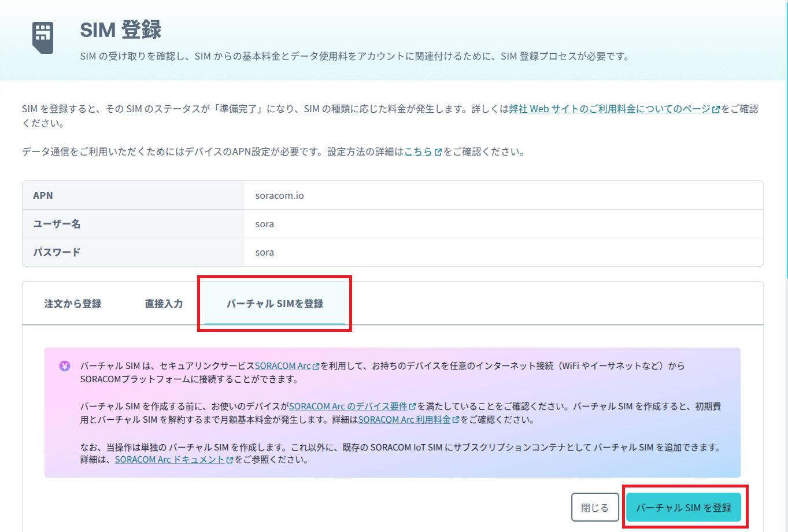788x532 pixels.
Task: Click the sora value in the ユーザー名 row
Action: click(265, 224)
